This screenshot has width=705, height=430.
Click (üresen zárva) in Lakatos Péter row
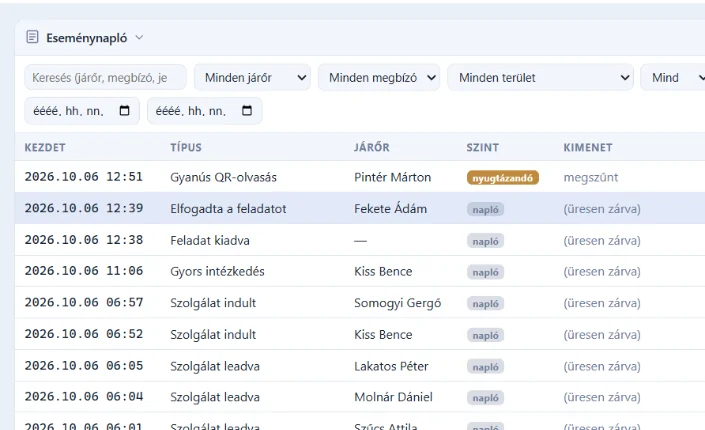coord(602,367)
